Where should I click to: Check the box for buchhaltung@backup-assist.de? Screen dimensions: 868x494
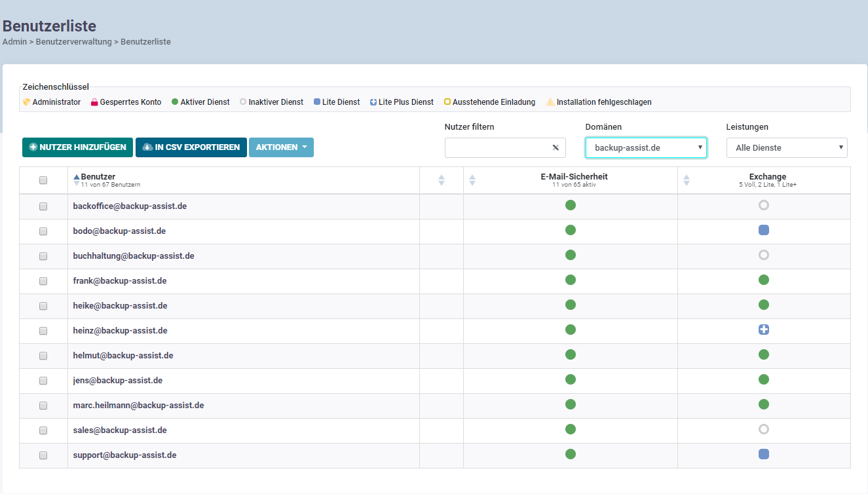[x=43, y=256]
